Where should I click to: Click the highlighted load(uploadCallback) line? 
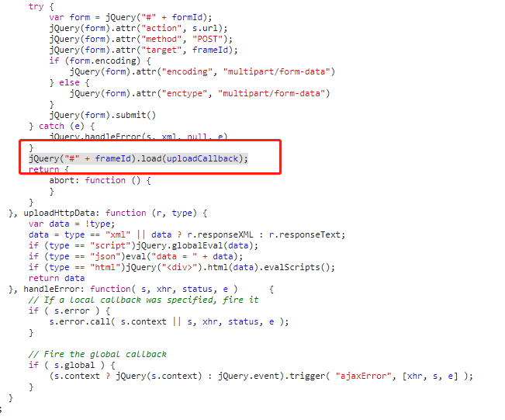click(139, 158)
